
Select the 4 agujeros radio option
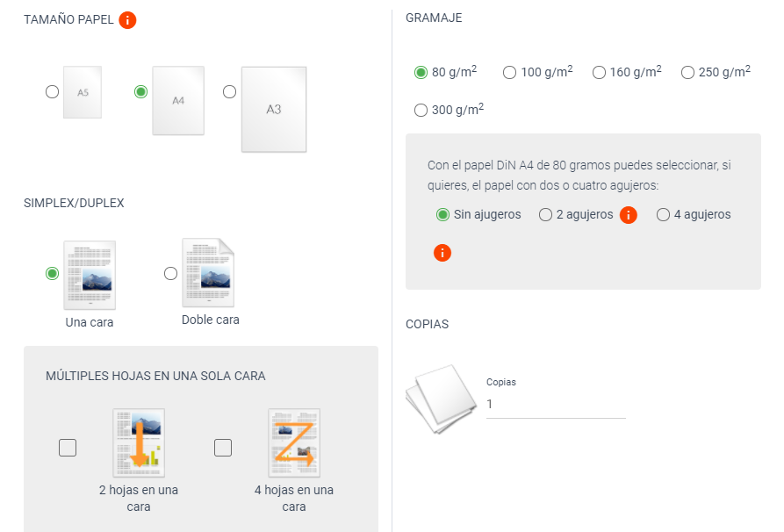[664, 215]
